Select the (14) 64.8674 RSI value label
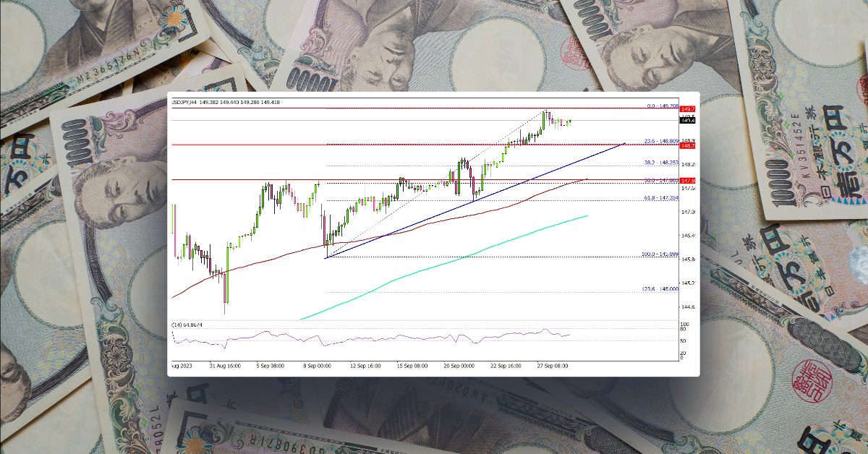868x454 pixels. [187, 323]
